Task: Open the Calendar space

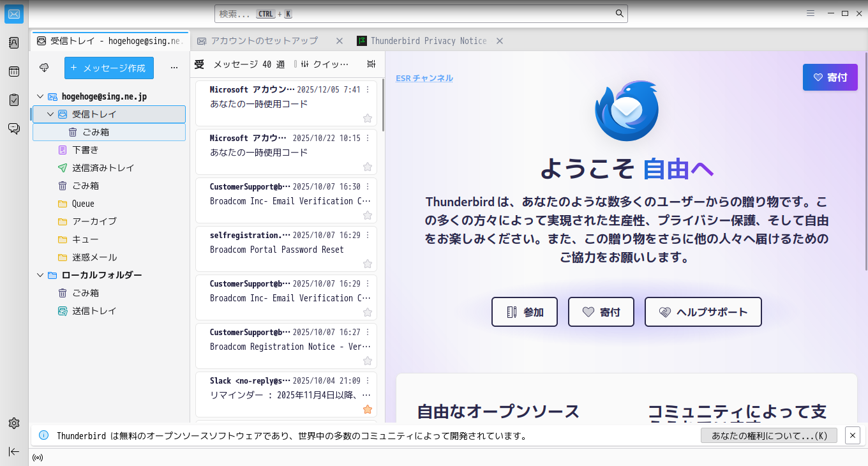Action: [x=14, y=71]
